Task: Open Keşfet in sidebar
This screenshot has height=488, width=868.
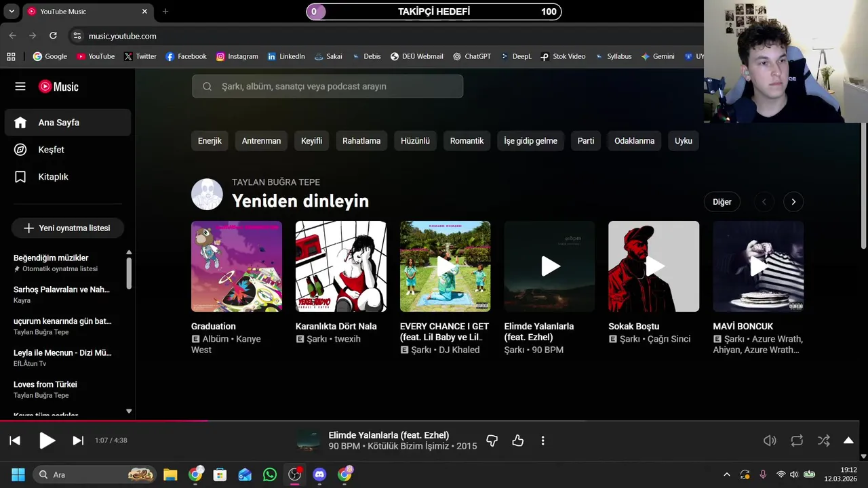Action: pyautogui.click(x=68, y=150)
